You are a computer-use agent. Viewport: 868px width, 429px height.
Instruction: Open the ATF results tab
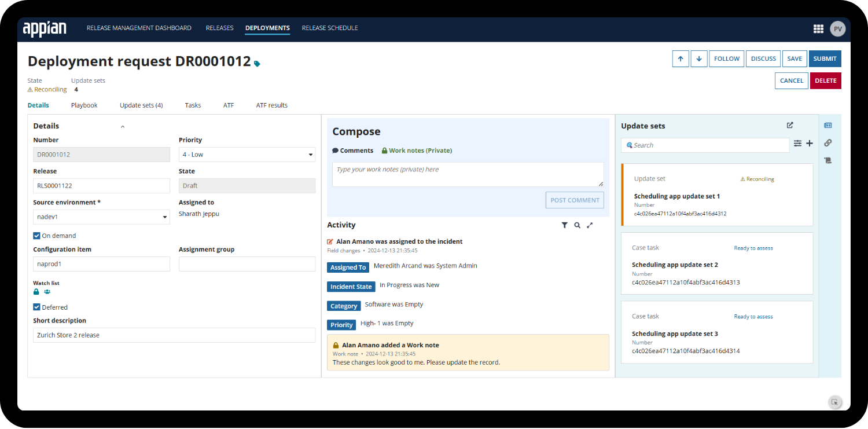tap(272, 105)
